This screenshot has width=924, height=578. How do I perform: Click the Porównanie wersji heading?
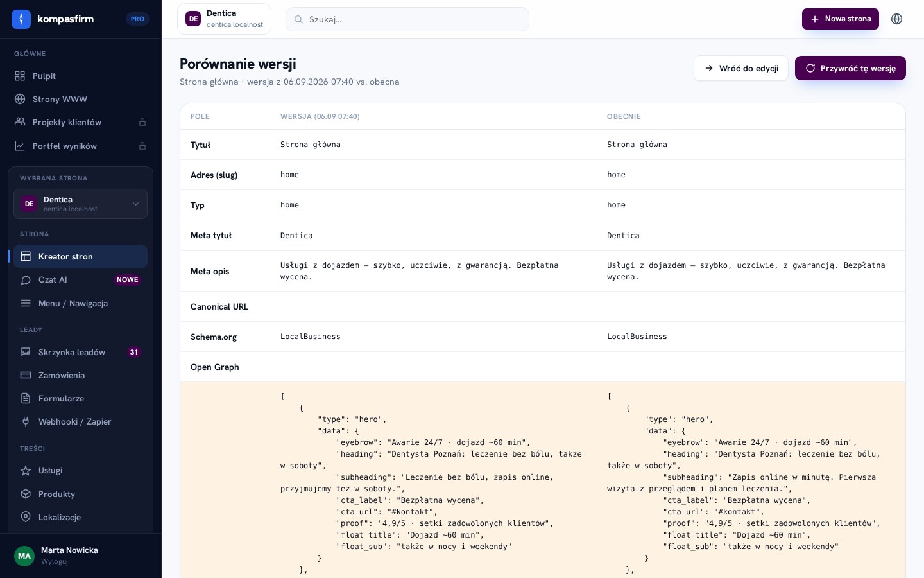pos(238,64)
